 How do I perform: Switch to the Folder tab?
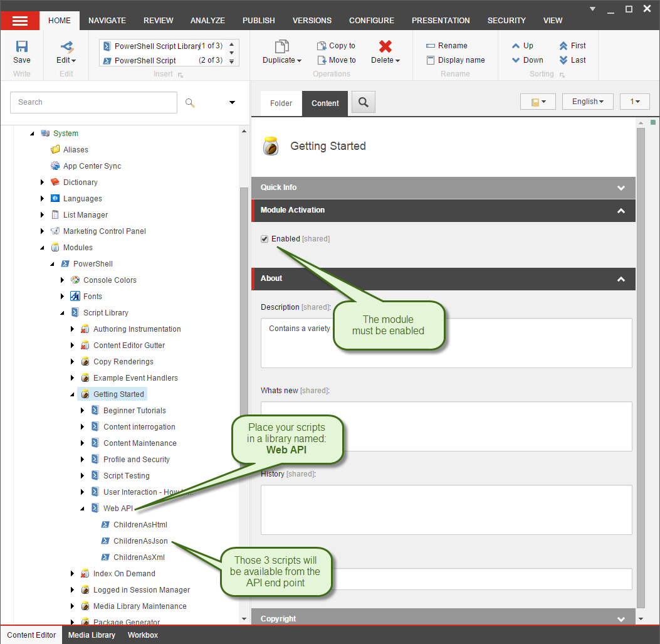coord(281,103)
